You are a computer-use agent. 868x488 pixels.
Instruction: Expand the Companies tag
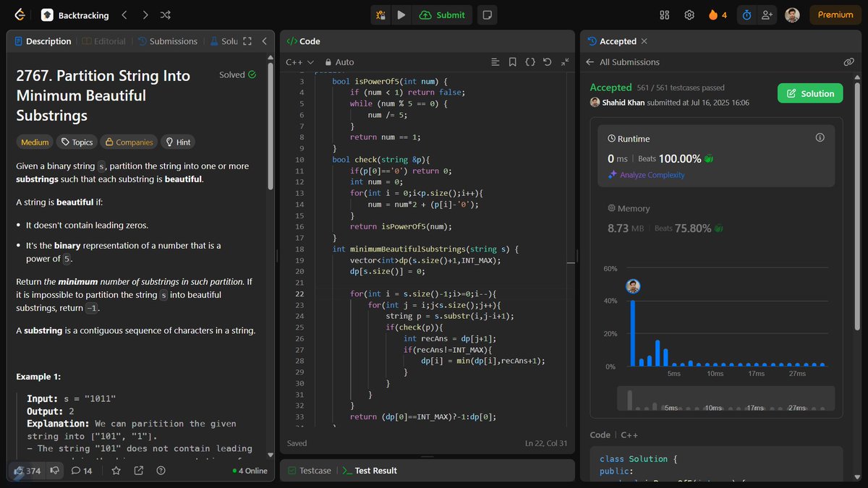click(127, 142)
